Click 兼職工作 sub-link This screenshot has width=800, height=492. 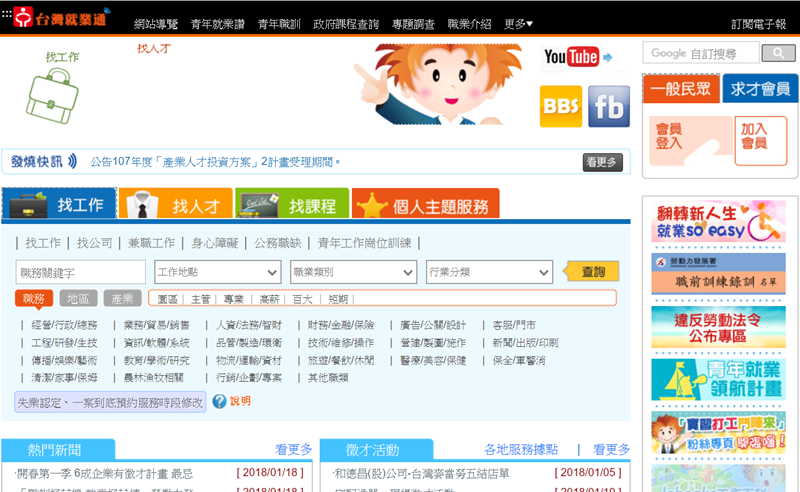[151, 243]
